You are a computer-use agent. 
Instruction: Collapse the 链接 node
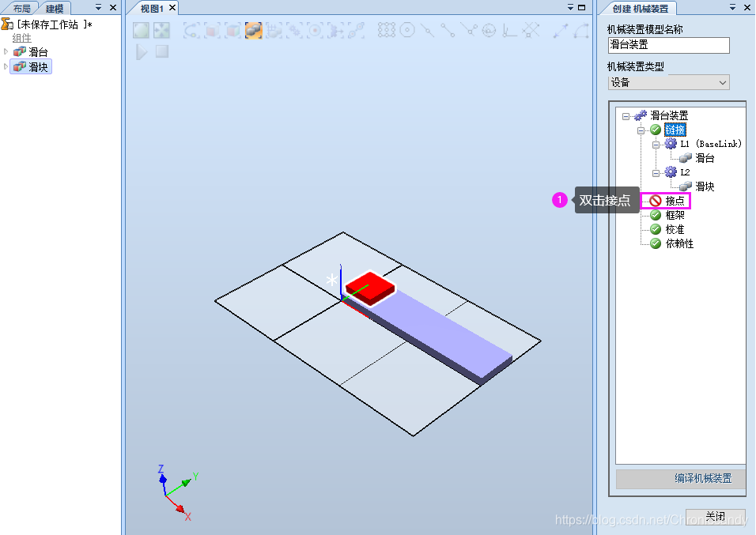click(641, 130)
